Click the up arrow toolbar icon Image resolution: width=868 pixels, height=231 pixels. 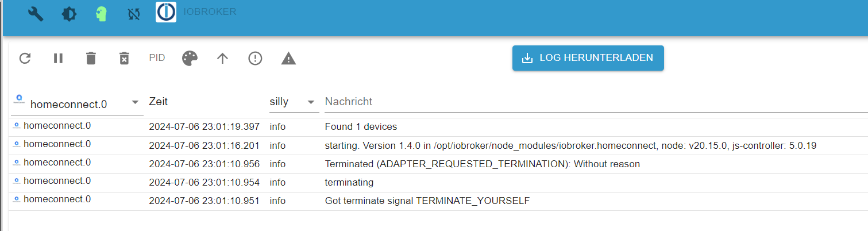[x=222, y=58]
